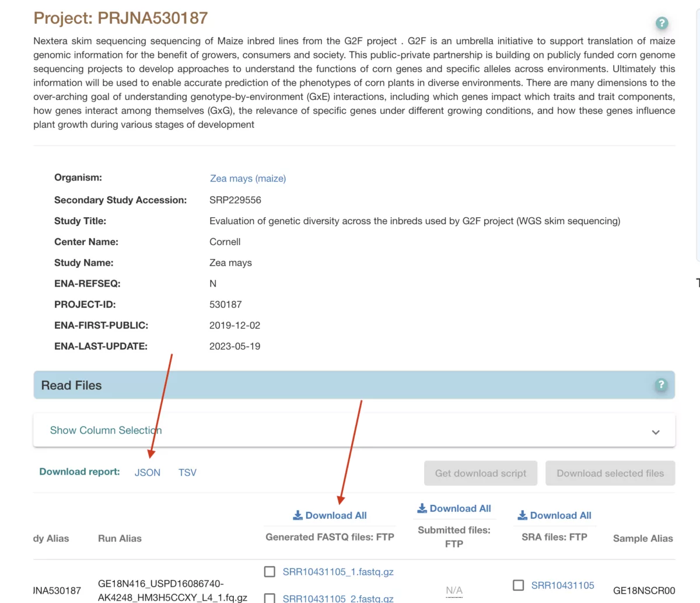Viewport: 700px width, 603px height.
Task: Open the SRR10431105_1.fastq.gz file link
Action: (x=338, y=571)
